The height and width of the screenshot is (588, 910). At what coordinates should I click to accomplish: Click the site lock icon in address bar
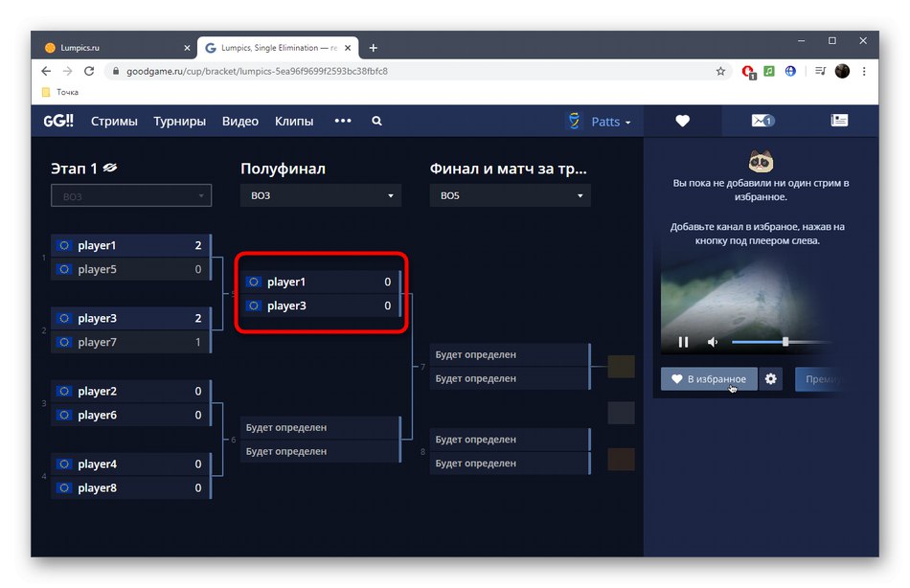(x=116, y=71)
